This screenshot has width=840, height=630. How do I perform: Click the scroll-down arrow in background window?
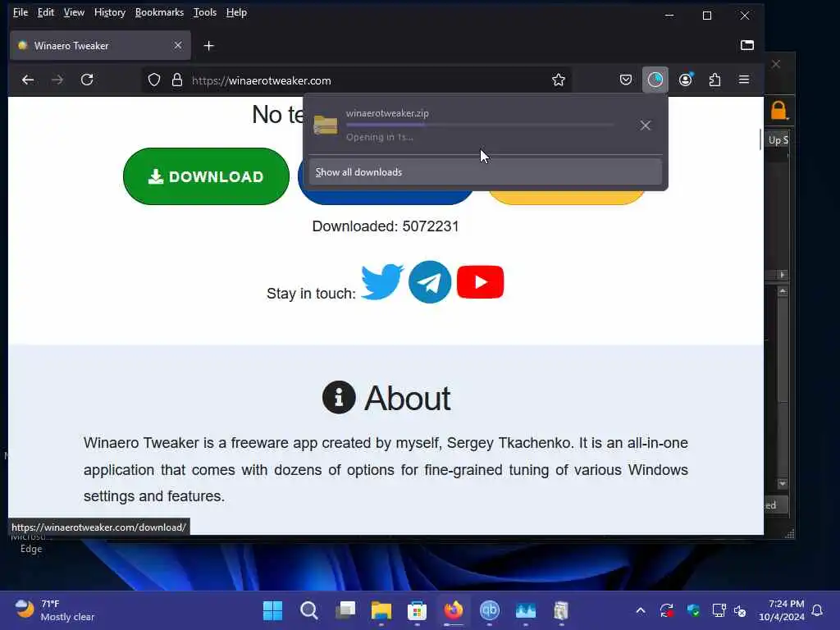point(783,484)
